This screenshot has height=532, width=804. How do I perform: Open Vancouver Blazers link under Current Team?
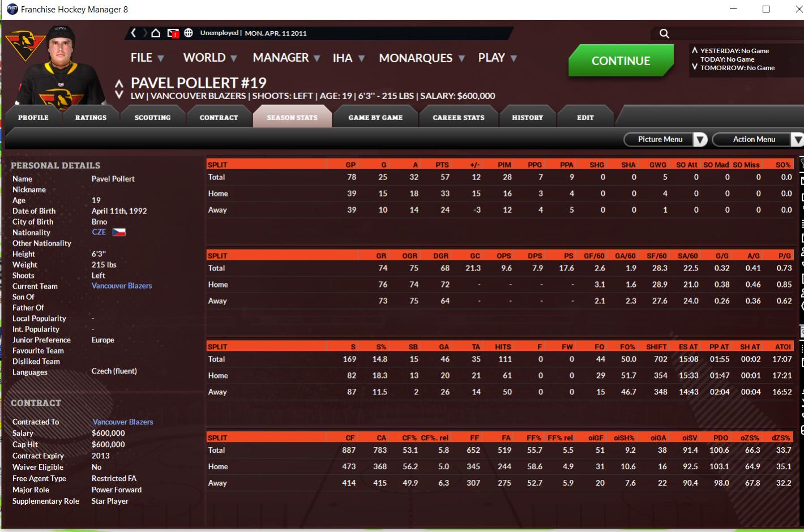pos(122,286)
